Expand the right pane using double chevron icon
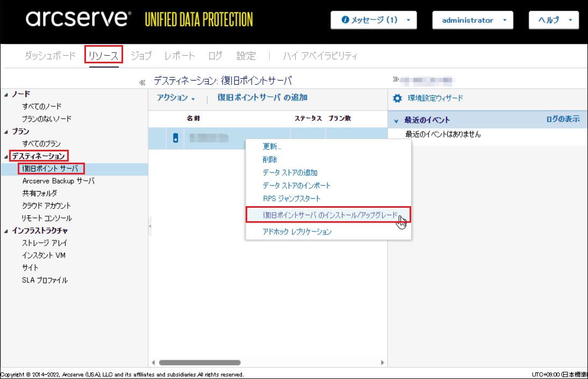 click(x=396, y=79)
